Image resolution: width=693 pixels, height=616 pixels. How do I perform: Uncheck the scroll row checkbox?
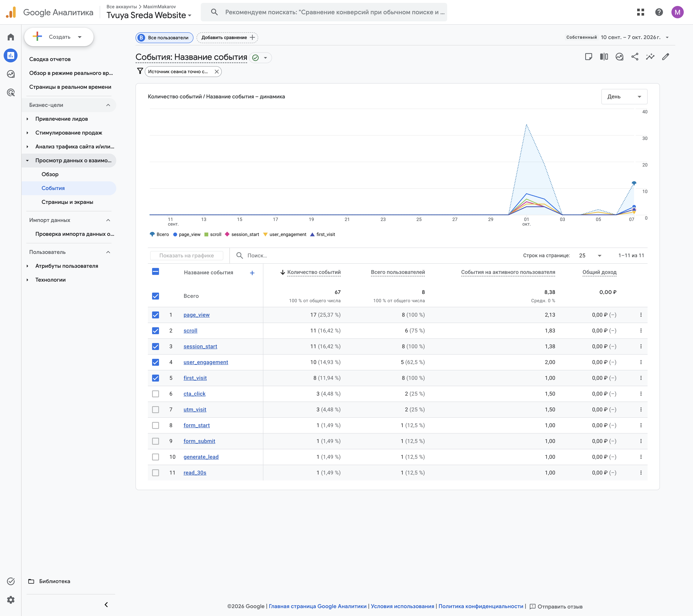pos(156,331)
